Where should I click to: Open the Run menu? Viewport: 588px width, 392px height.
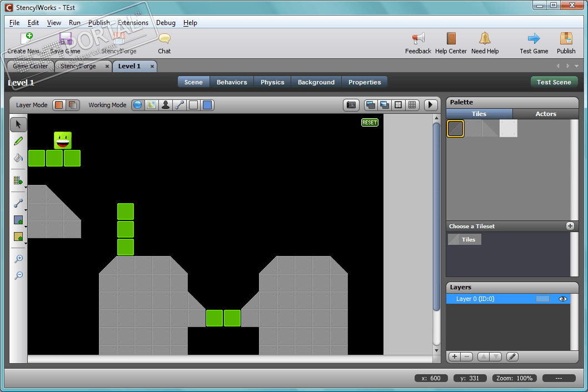tap(74, 22)
